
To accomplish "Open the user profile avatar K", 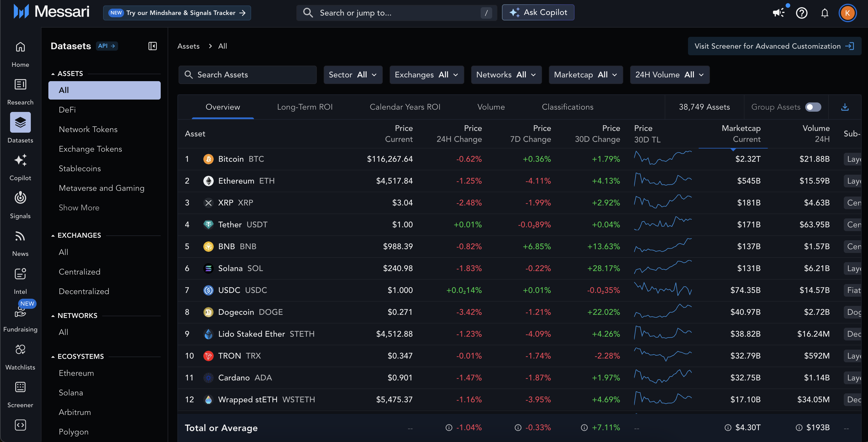I will (x=848, y=13).
